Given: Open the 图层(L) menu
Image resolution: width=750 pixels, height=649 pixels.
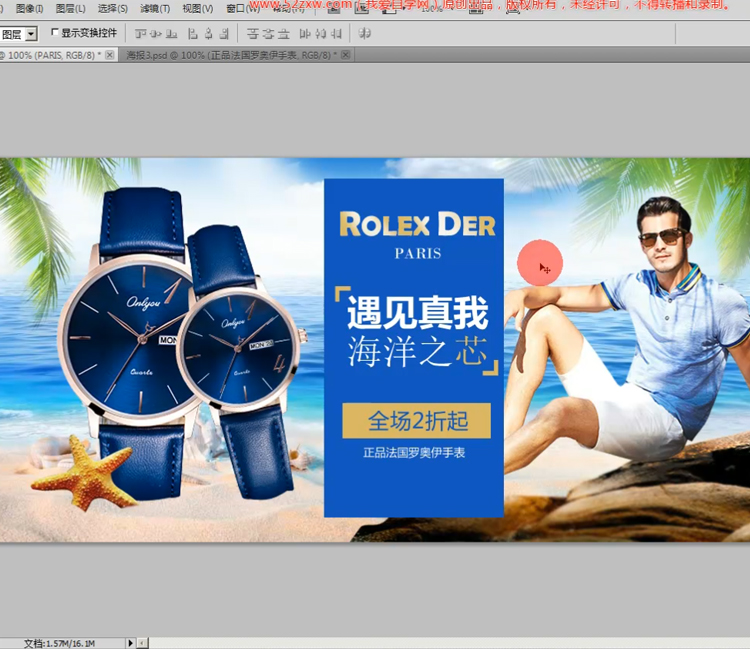Looking at the screenshot, I should [x=70, y=8].
